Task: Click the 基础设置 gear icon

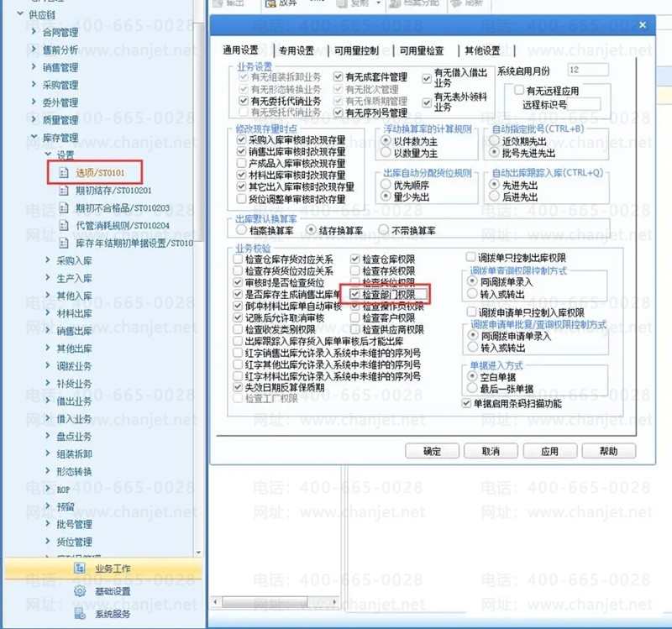Action: (x=79, y=591)
